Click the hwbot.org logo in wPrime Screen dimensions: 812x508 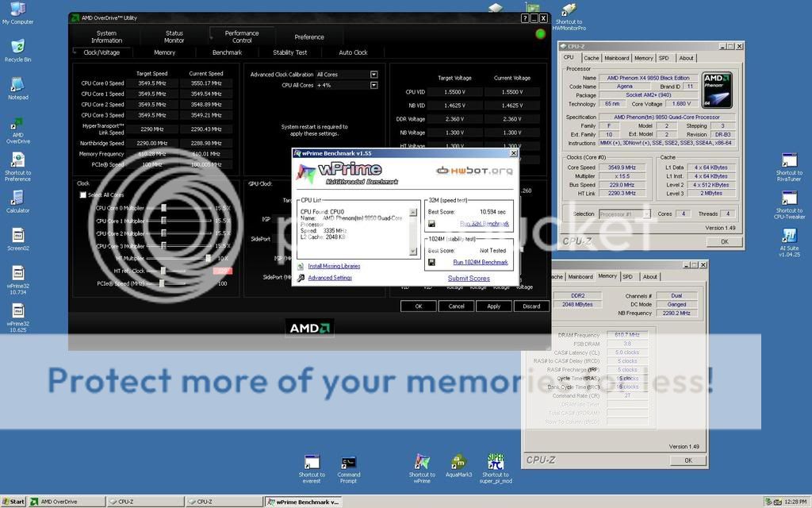click(474, 170)
